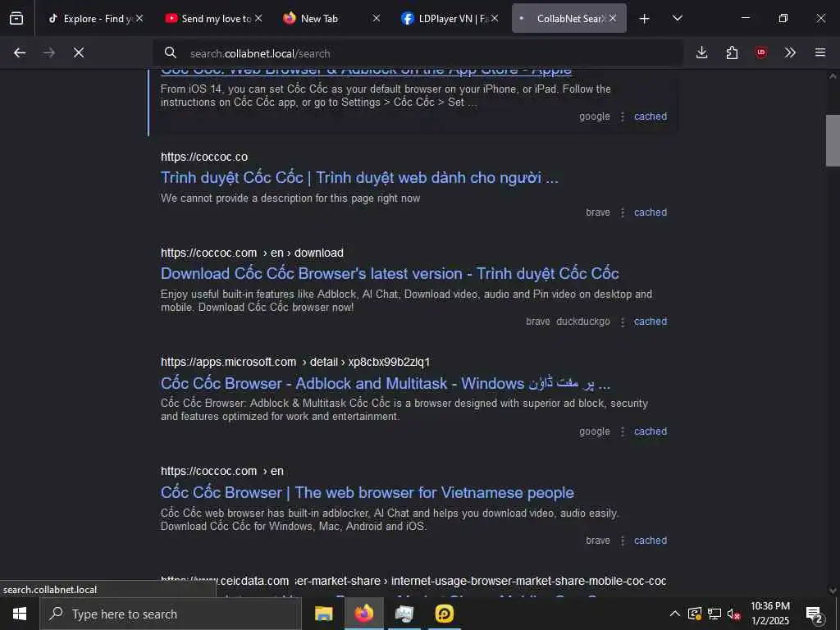The image size is (840, 630).
Task: Open options dots for coccoc.co result
Action: point(623,212)
